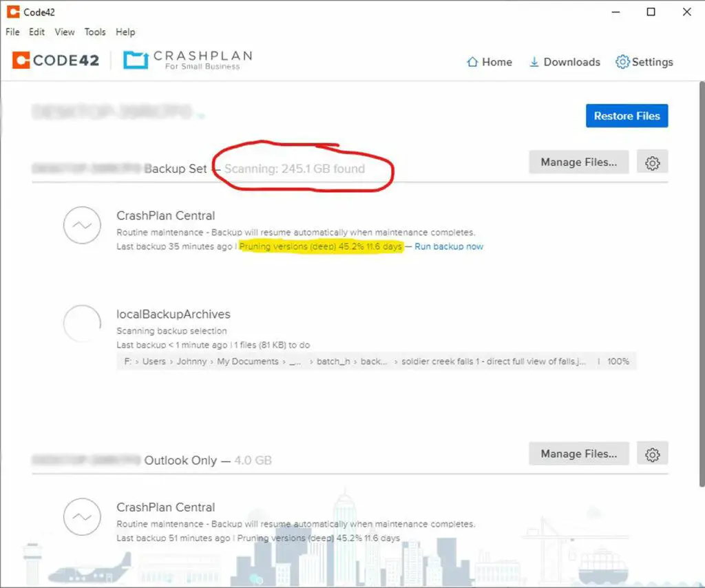Image resolution: width=705 pixels, height=588 pixels.
Task: Click the 100% progress value
Action: point(618,361)
